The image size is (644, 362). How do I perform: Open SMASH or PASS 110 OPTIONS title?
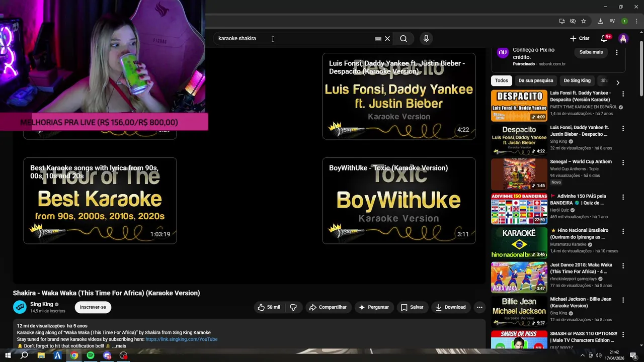pos(584,337)
